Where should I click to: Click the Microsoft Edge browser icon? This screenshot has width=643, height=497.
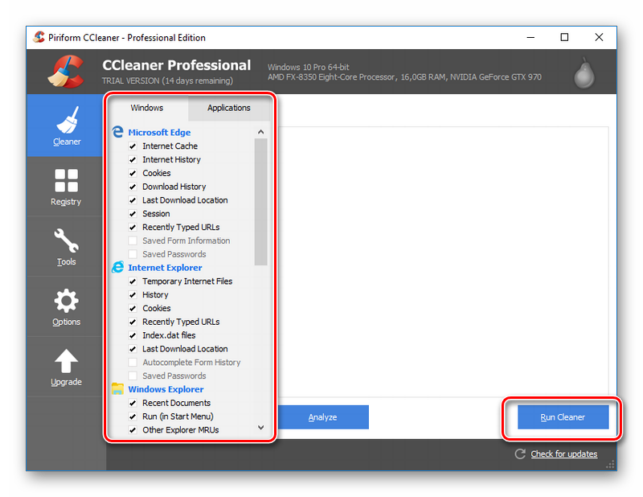pos(118,132)
